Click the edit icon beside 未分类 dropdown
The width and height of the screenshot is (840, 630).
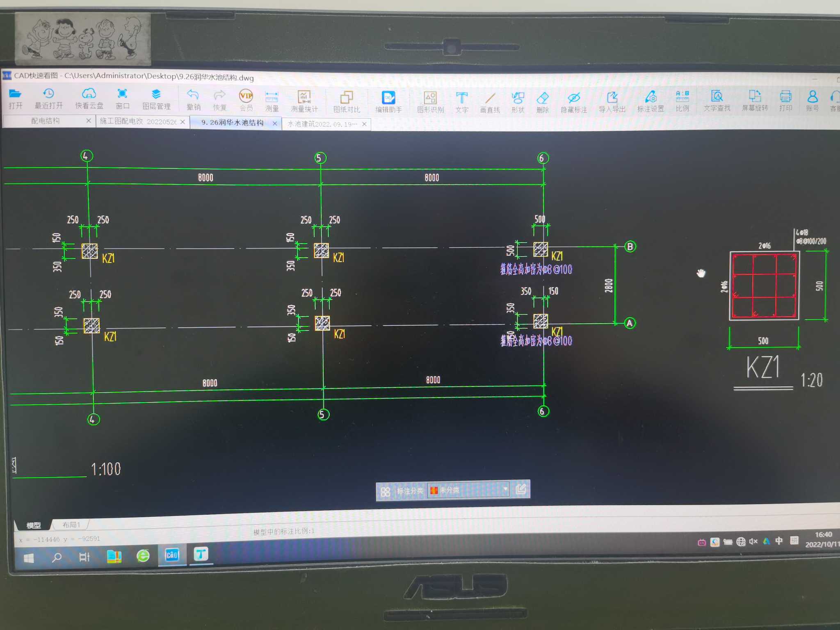[x=521, y=488]
